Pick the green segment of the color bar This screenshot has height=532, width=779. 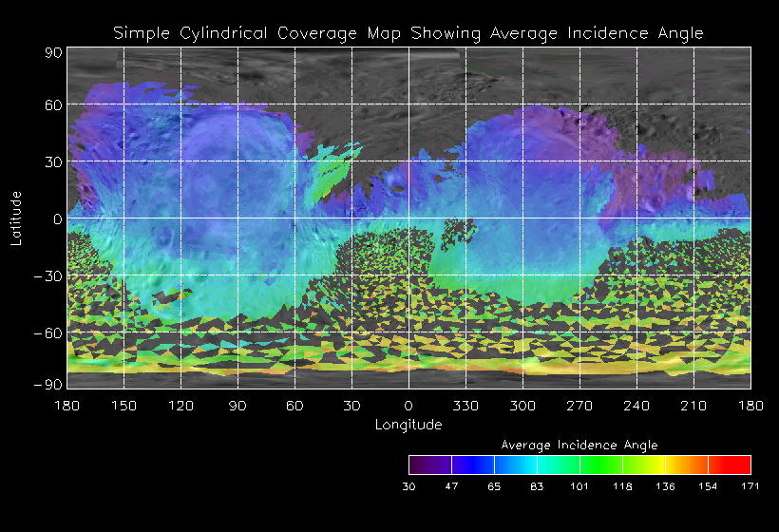pyautogui.click(x=600, y=465)
